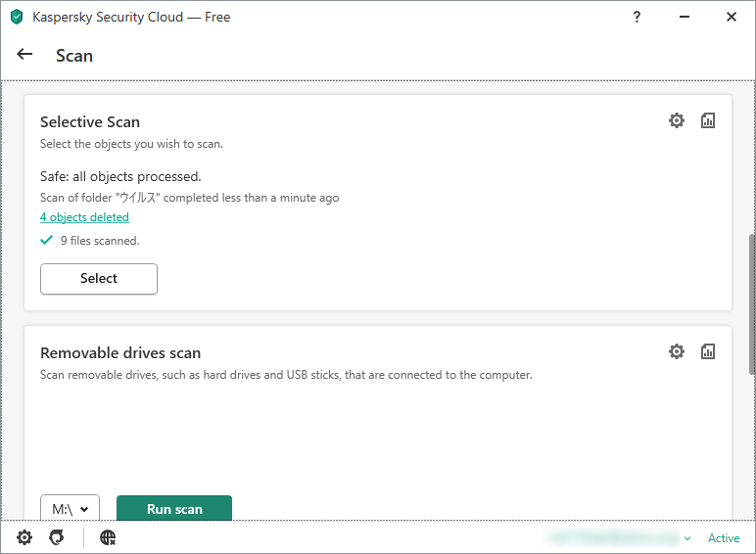Open application settings gear at bottom-left
The width and height of the screenshot is (756, 554).
click(24, 537)
